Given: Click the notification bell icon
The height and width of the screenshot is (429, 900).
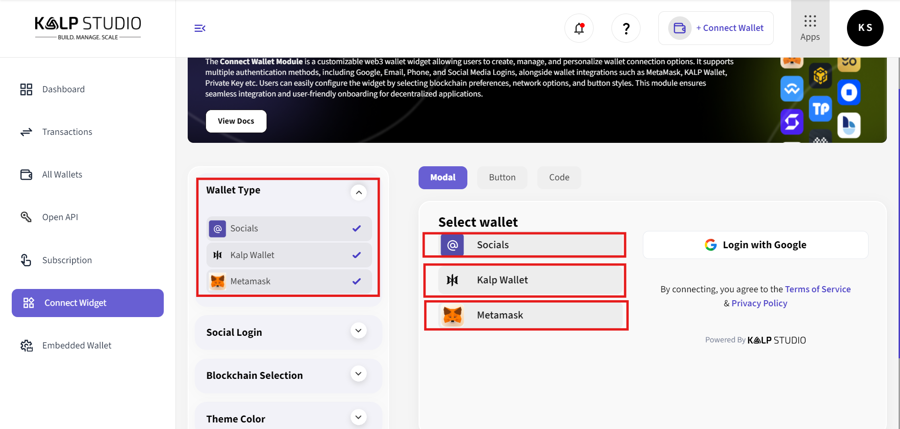Looking at the screenshot, I should (579, 28).
